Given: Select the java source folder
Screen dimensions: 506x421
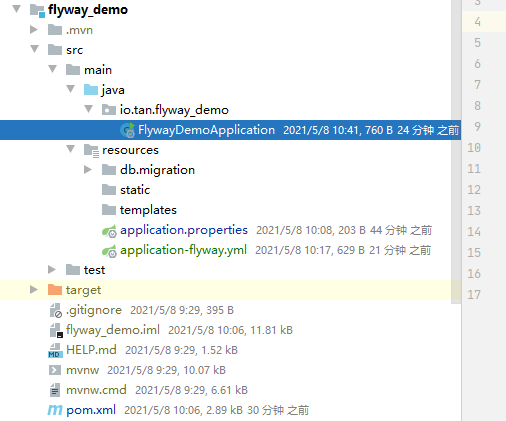Looking at the screenshot, I should 113,90.
